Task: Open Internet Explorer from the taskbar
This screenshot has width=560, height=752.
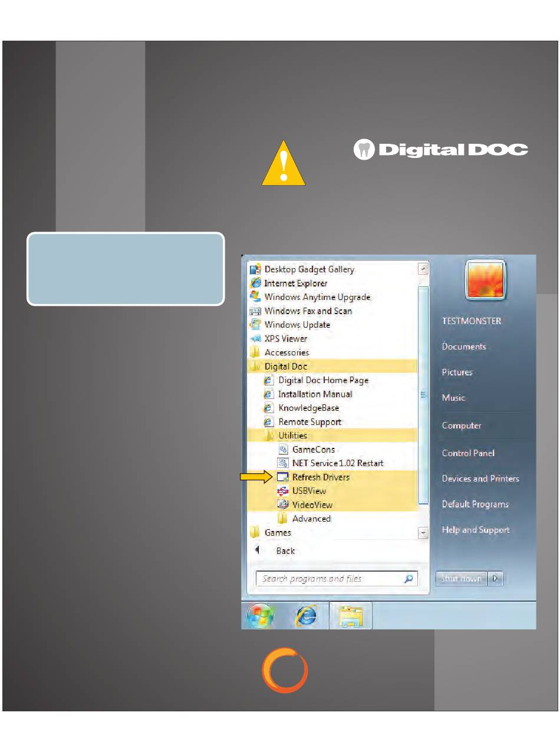Action: click(307, 616)
